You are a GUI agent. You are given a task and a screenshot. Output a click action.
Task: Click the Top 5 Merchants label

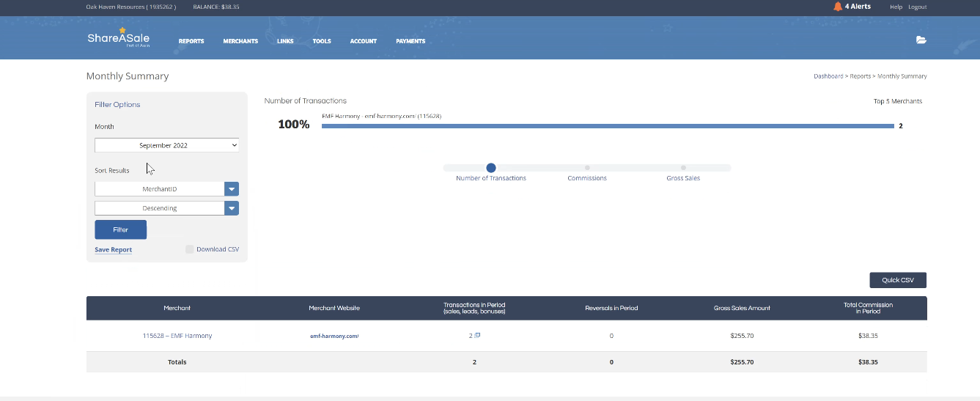898,101
